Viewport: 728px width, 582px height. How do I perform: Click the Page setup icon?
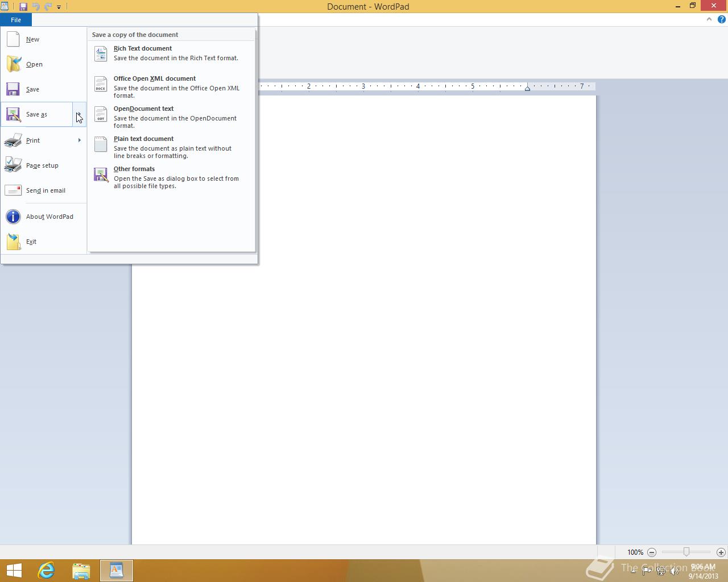[x=13, y=165]
